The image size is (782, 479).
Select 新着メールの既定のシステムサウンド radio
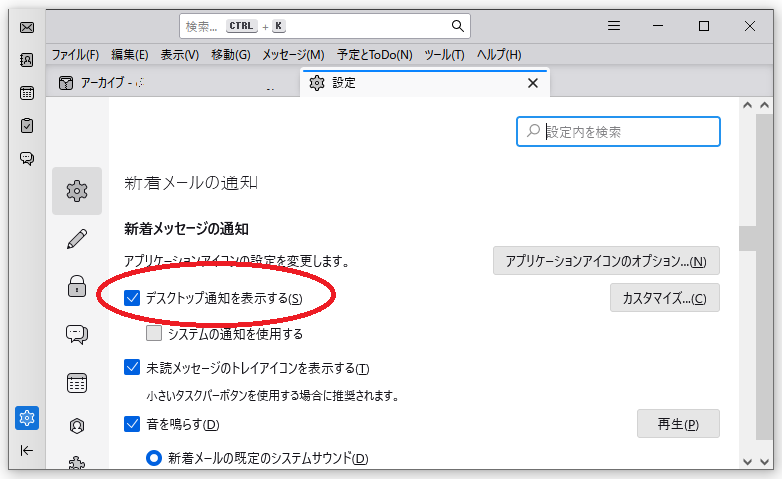(x=154, y=458)
